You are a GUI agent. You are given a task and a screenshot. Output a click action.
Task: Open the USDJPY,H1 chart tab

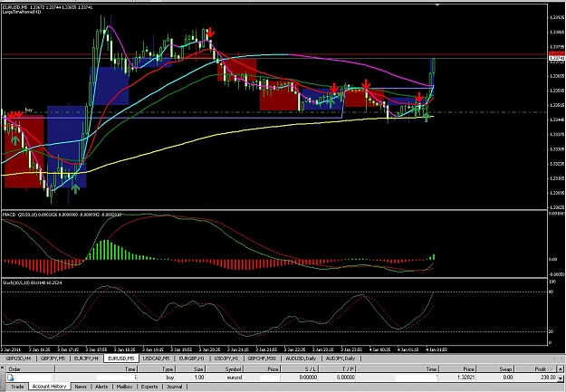tap(226, 359)
